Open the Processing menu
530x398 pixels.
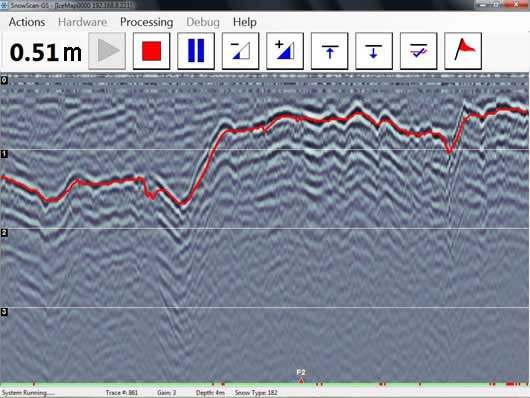point(146,22)
